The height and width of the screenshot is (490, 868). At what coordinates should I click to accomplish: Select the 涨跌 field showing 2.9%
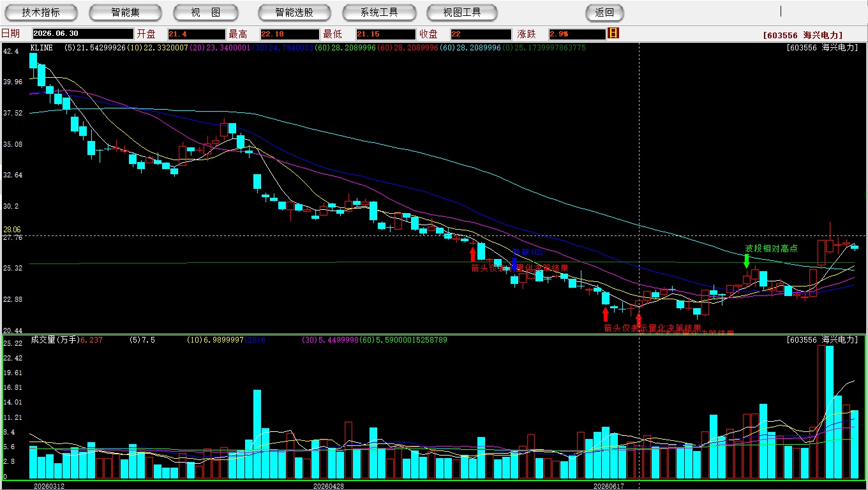click(x=576, y=34)
